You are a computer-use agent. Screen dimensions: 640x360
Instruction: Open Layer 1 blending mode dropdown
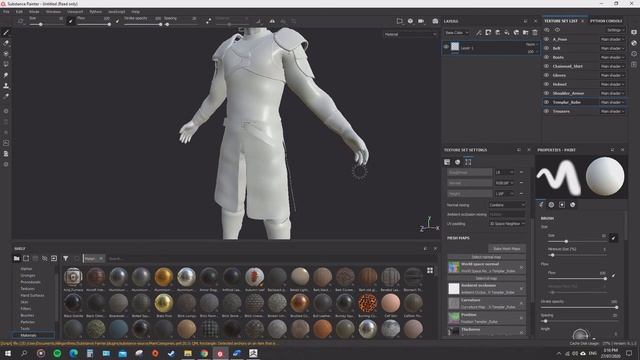531,44
